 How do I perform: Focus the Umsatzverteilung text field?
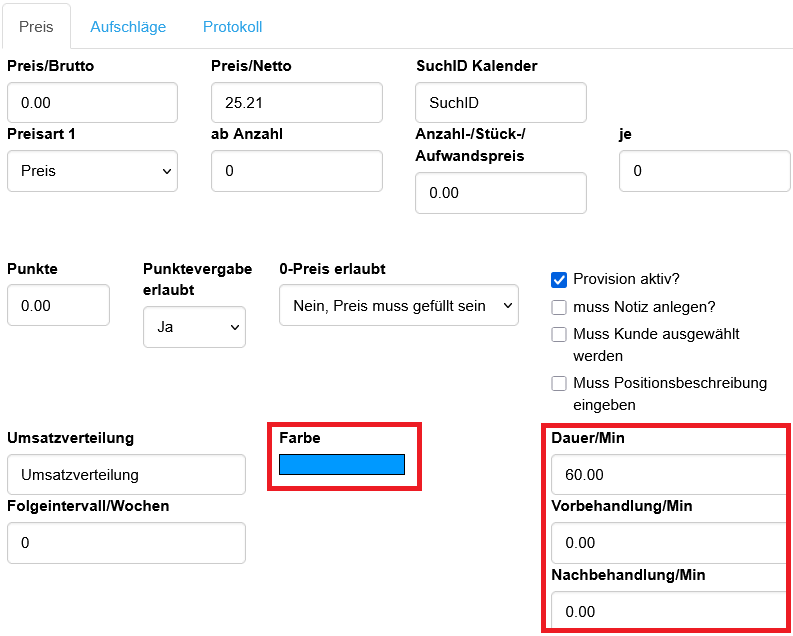(x=125, y=475)
